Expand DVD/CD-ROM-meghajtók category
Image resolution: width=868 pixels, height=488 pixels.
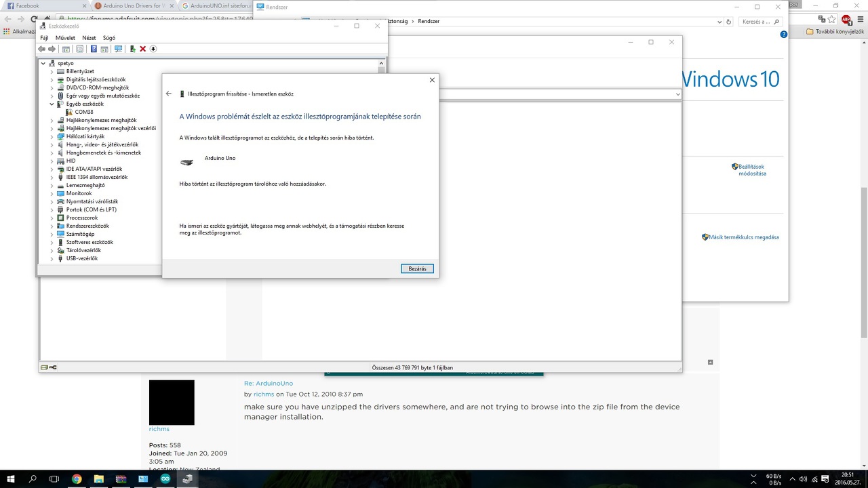tap(52, 87)
